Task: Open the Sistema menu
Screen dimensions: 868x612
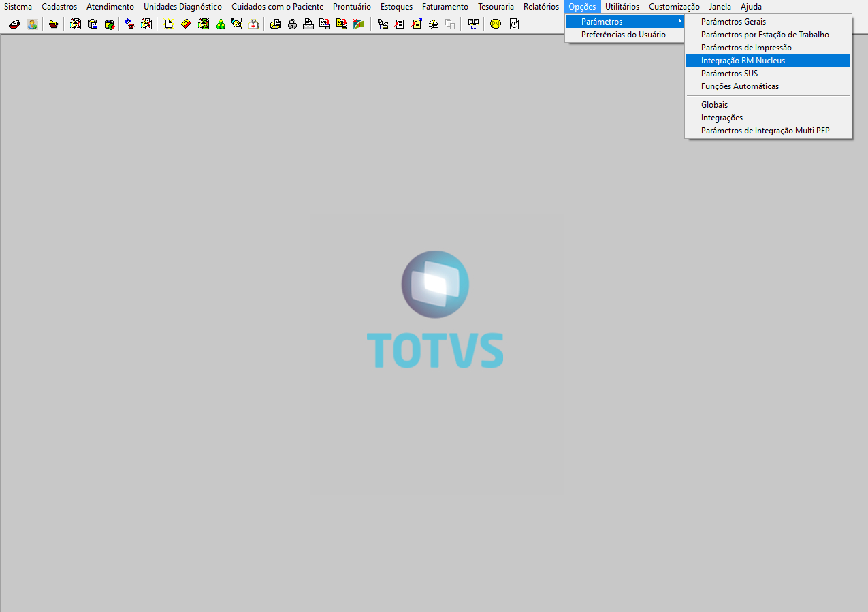Action: [18, 7]
